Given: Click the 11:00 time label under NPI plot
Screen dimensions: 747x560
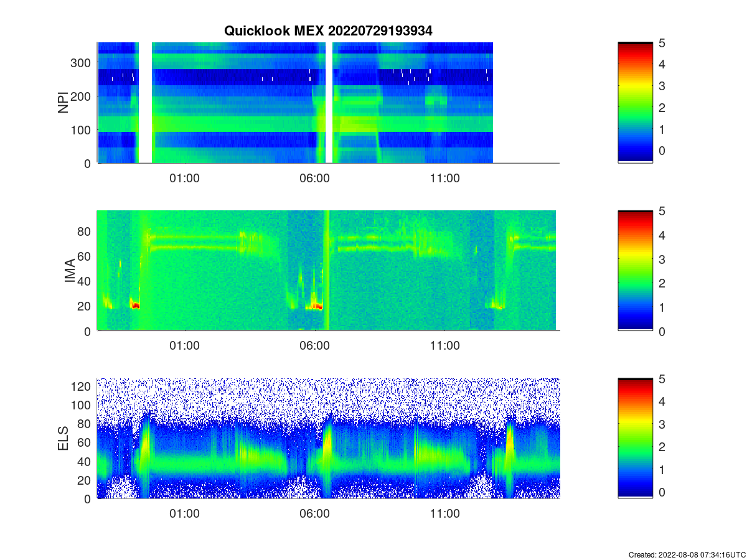Looking at the screenshot, I should click(x=444, y=178).
